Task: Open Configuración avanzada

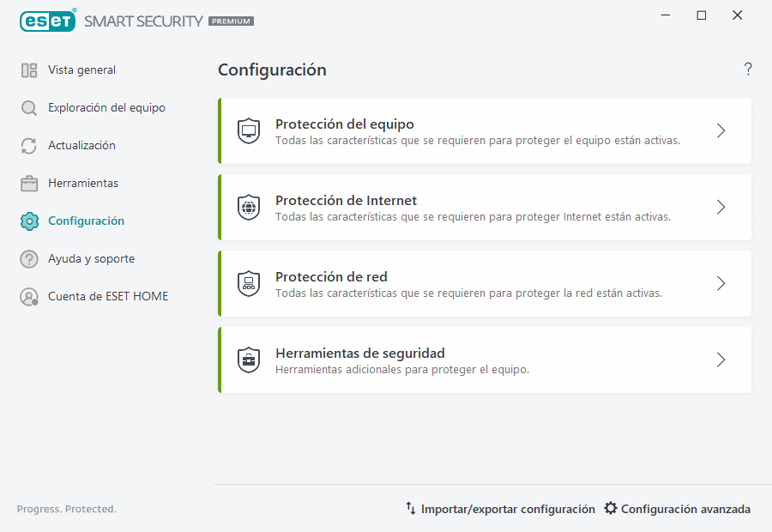Action: tap(685, 509)
